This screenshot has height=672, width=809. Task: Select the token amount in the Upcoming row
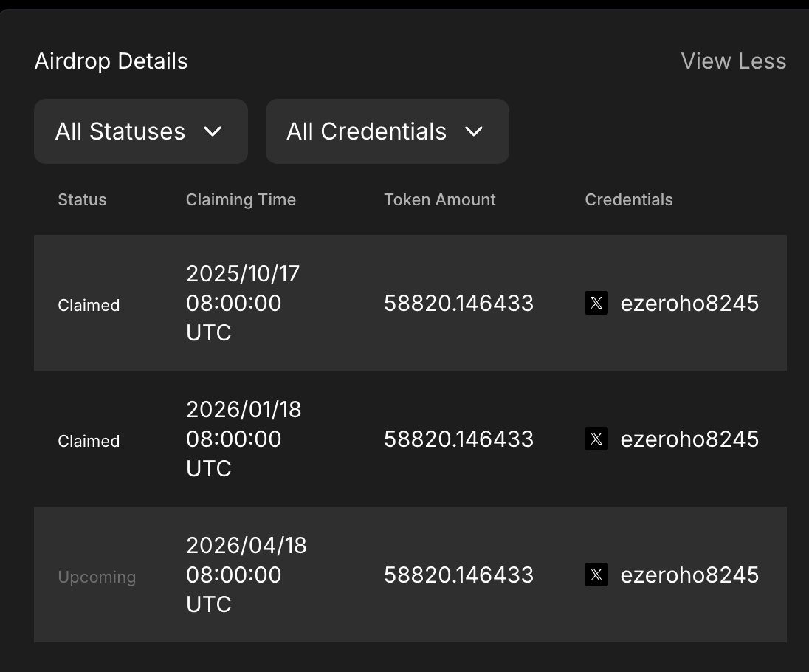click(458, 575)
